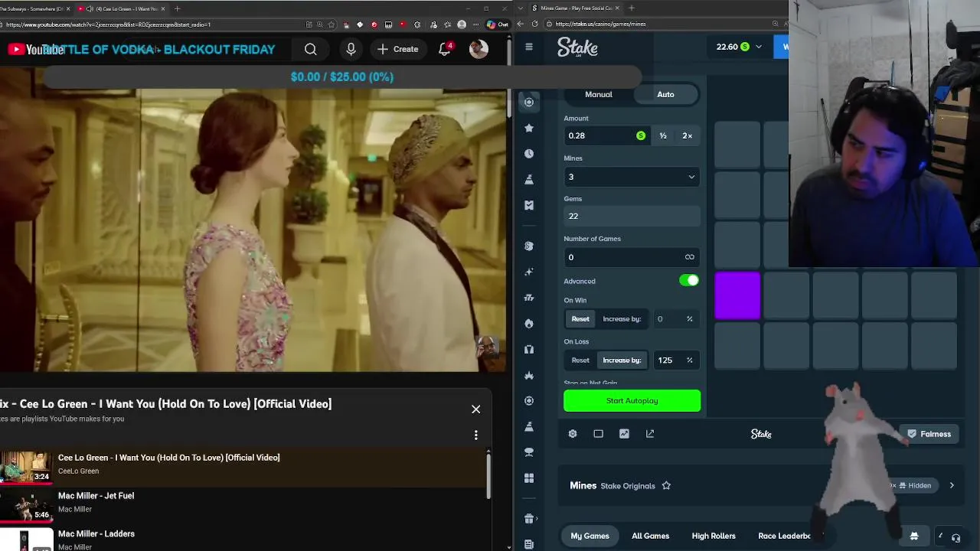The height and width of the screenshot is (551, 980).
Task: Search YouTube with the magnifier icon
Action: (x=310, y=49)
